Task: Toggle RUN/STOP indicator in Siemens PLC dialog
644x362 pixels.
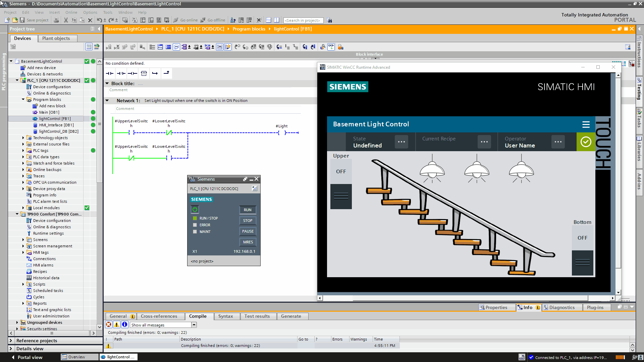Action: coord(195,218)
